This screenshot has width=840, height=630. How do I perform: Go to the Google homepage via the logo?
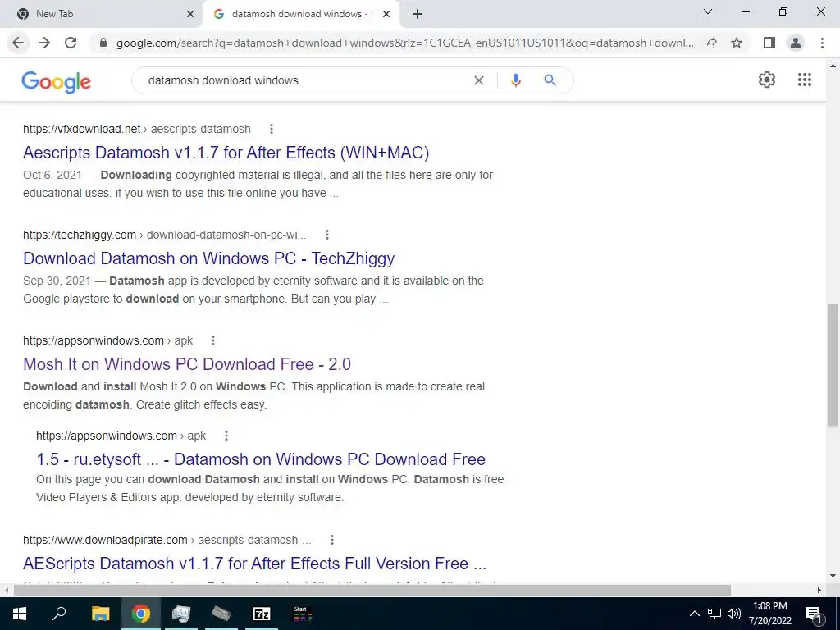tap(57, 81)
